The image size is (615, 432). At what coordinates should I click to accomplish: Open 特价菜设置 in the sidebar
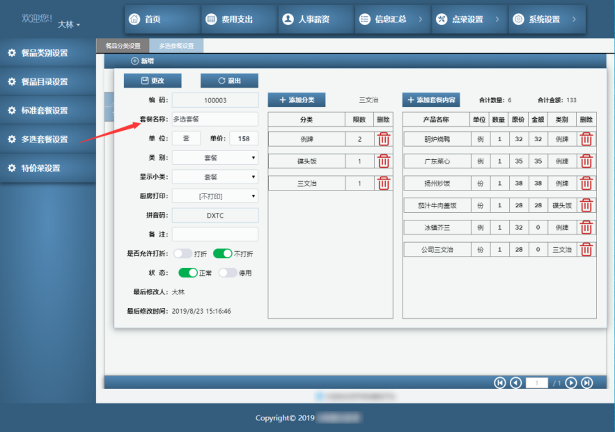coord(46,168)
